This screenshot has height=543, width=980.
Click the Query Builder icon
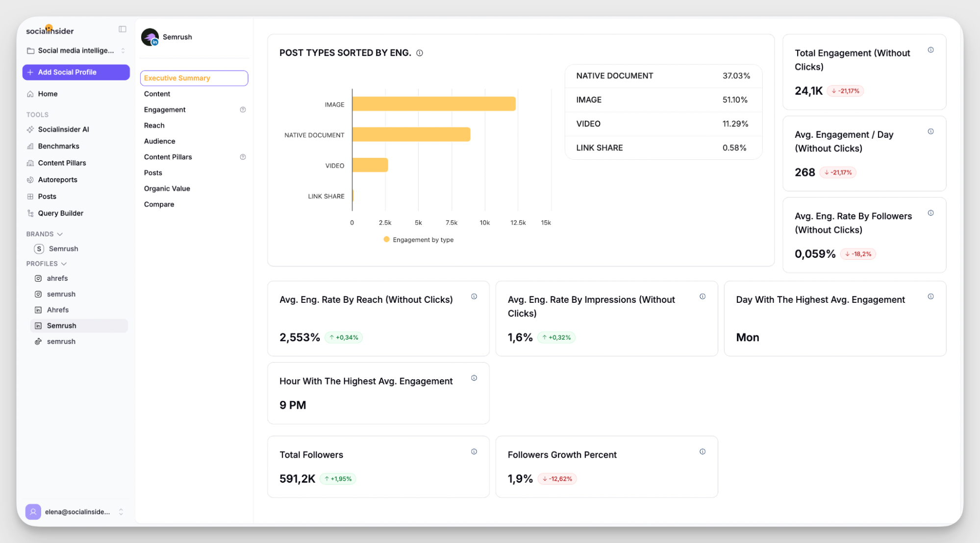(x=30, y=213)
